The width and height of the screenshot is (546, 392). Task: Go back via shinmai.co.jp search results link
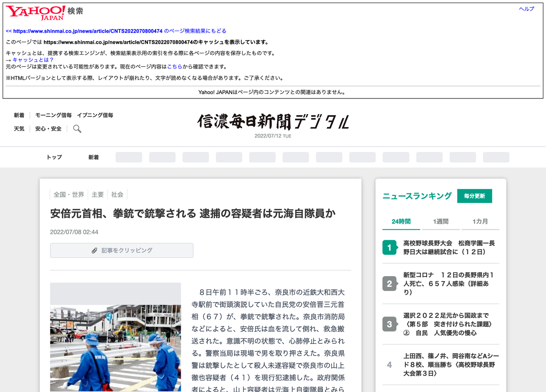[x=116, y=31]
